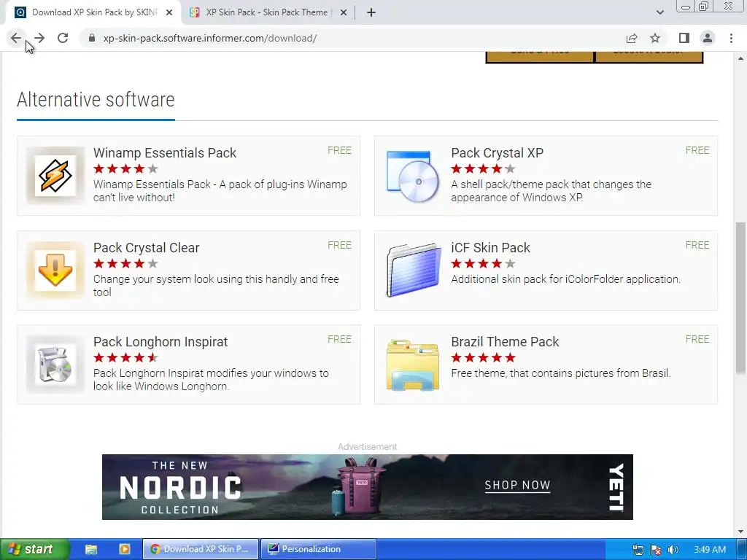
Task: Switch to Download XP Skin taskbar button
Action: [201, 549]
